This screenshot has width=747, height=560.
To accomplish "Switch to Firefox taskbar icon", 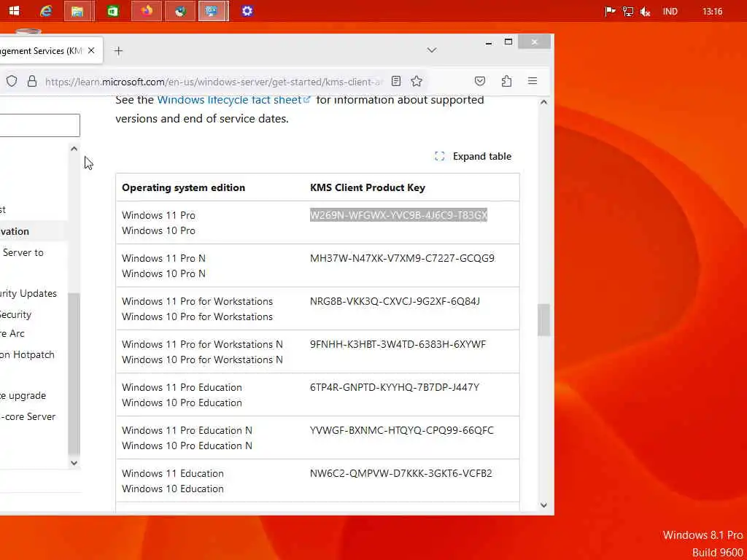I will coord(147,11).
